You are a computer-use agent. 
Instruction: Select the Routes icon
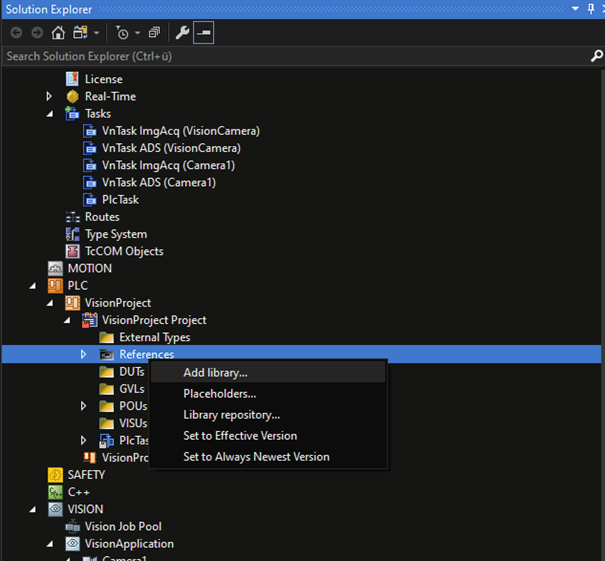(73, 217)
